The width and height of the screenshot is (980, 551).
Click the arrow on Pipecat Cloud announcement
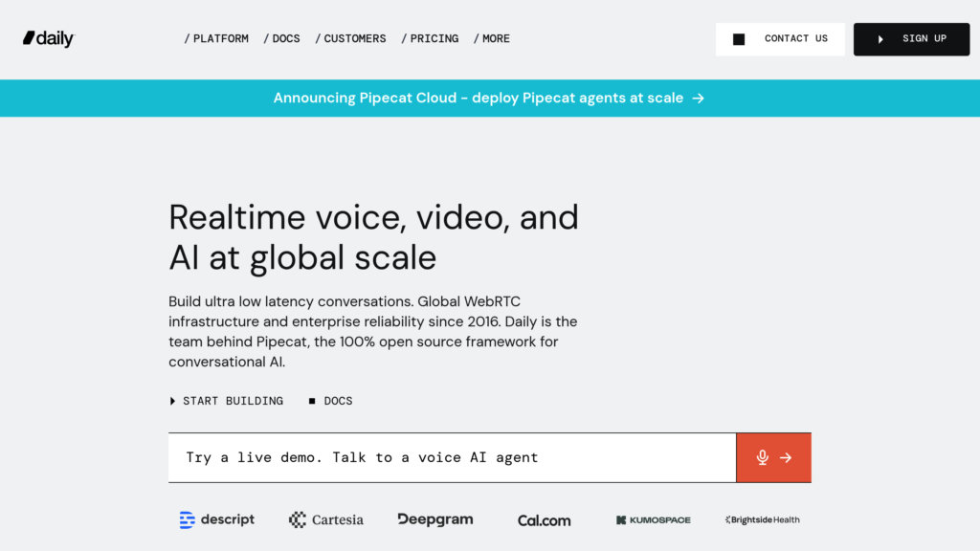click(699, 98)
